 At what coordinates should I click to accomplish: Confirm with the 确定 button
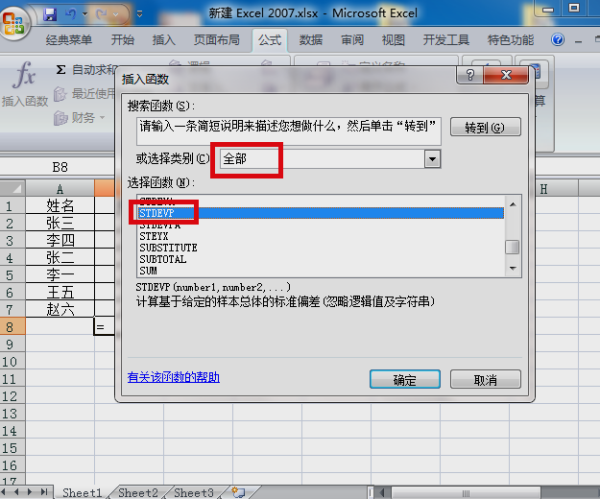pyautogui.click(x=405, y=379)
